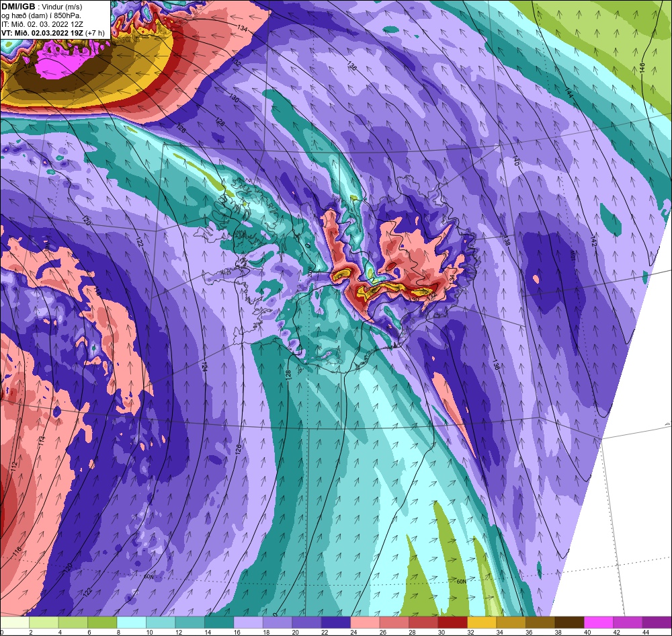Click the 12–14 m/s teal legend swatch
The width and height of the screenshot is (672, 636).
point(190,623)
